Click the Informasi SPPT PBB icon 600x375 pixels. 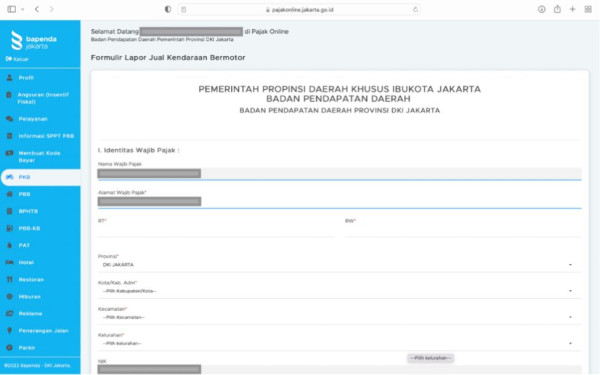pos(10,136)
